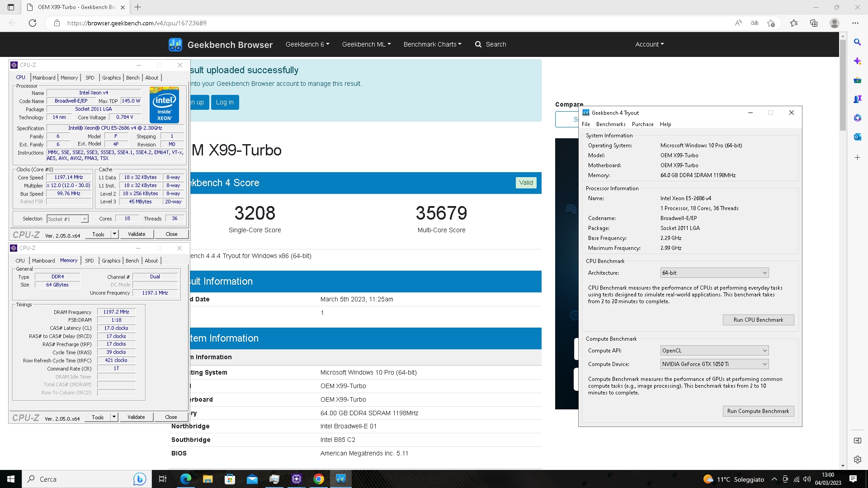Click Validate in the upper CPU-Z window
868x488 pixels.
click(137, 234)
